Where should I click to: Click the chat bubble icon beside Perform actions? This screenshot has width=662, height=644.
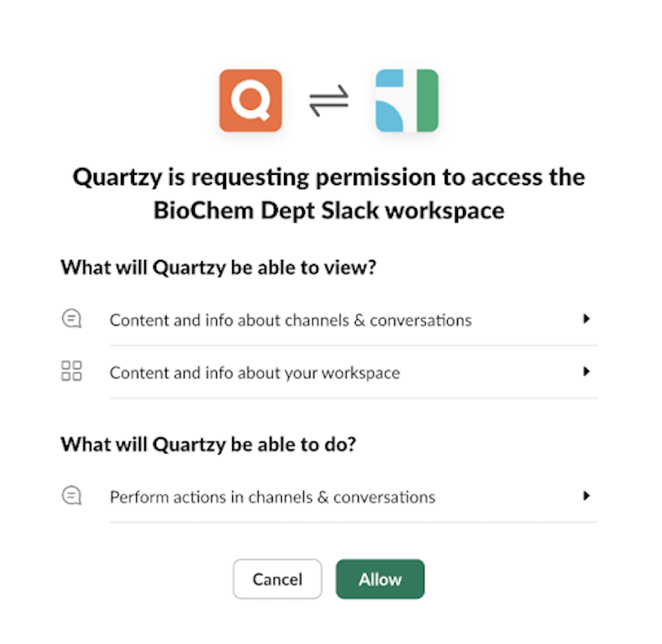click(x=71, y=495)
